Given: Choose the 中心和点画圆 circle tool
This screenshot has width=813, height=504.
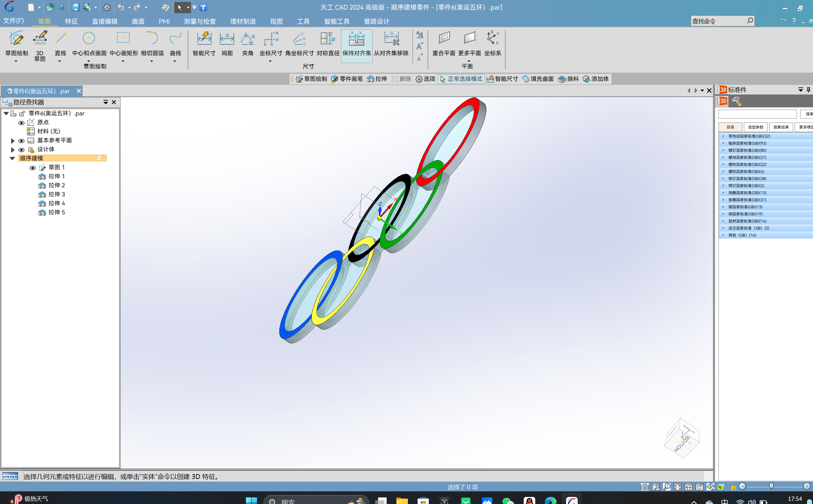Looking at the screenshot, I should 89,43.
